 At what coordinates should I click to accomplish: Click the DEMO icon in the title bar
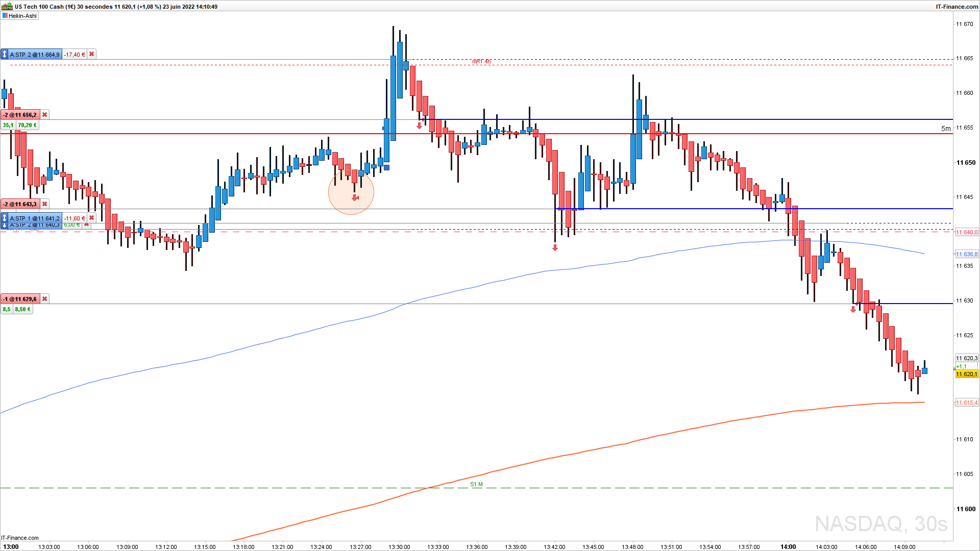(x=7, y=7)
